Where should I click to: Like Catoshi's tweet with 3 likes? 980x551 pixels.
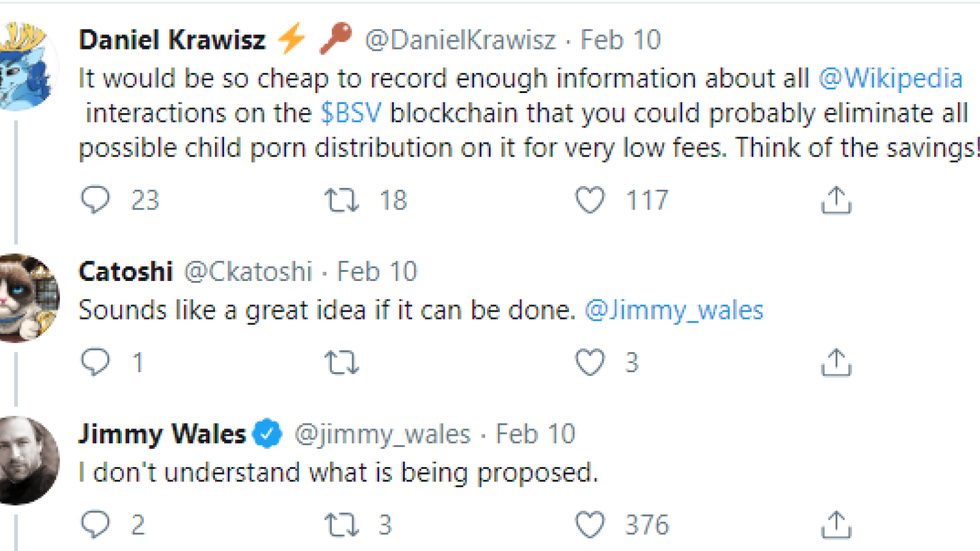point(590,362)
